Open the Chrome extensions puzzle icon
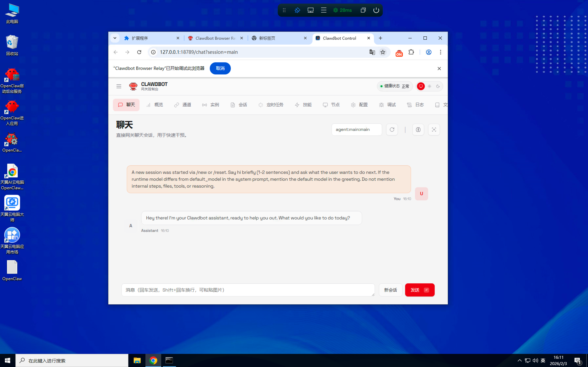588x367 pixels. [x=411, y=52]
